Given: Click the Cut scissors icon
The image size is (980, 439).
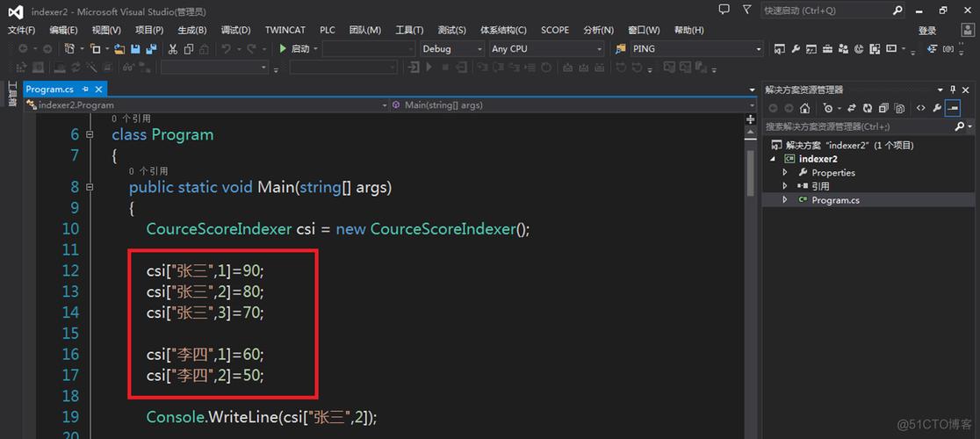Looking at the screenshot, I should [173, 48].
